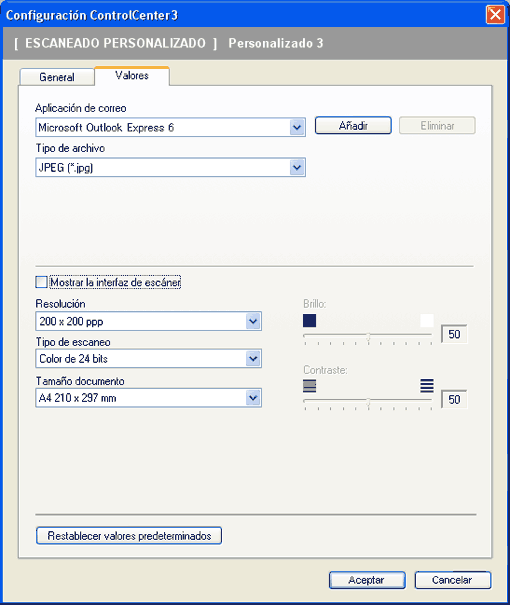Open the Resolución dropdown arrow

pyautogui.click(x=253, y=321)
